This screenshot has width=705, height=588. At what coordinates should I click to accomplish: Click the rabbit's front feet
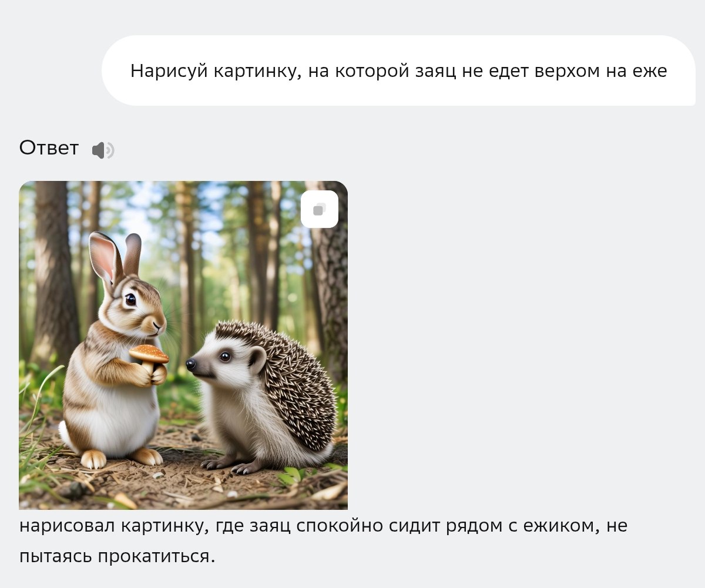pos(120,458)
